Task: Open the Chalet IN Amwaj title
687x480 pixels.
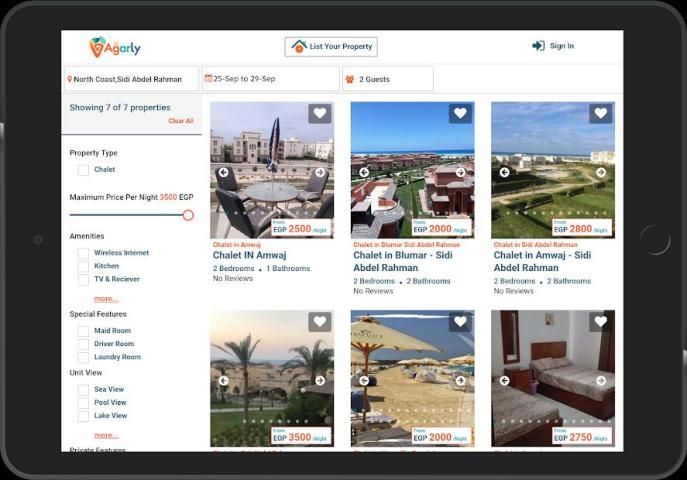Action: [x=250, y=255]
